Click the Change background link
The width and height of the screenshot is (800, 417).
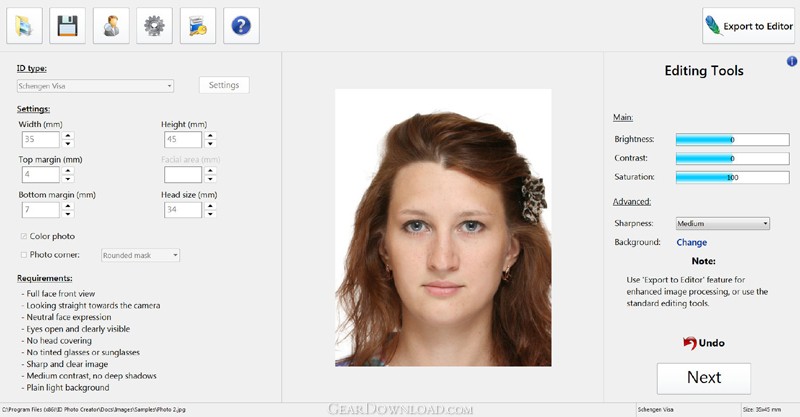(x=691, y=242)
